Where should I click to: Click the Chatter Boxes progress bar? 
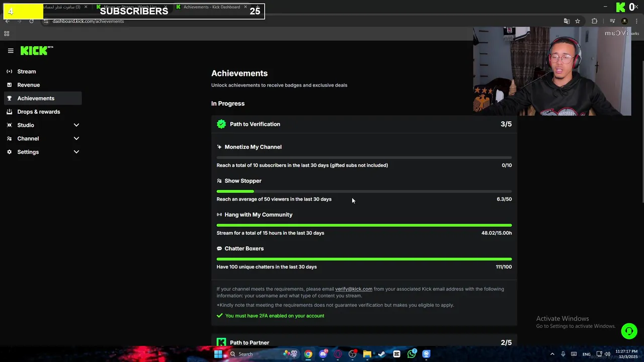tap(364, 259)
